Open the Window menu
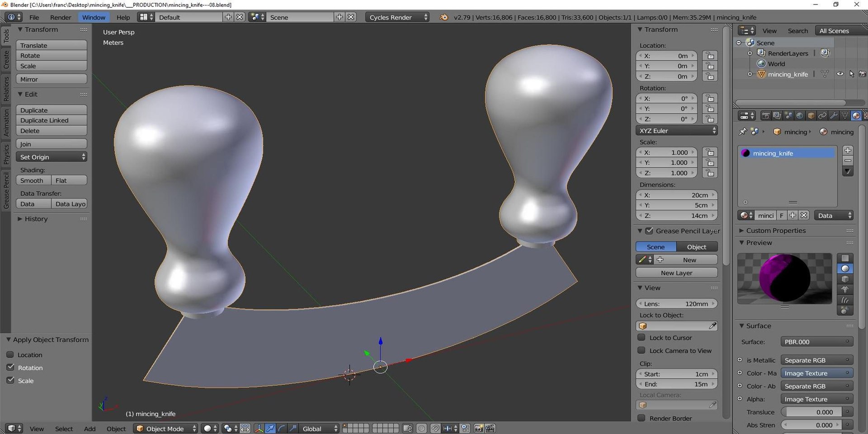The image size is (868, 434). click(94, 17)
